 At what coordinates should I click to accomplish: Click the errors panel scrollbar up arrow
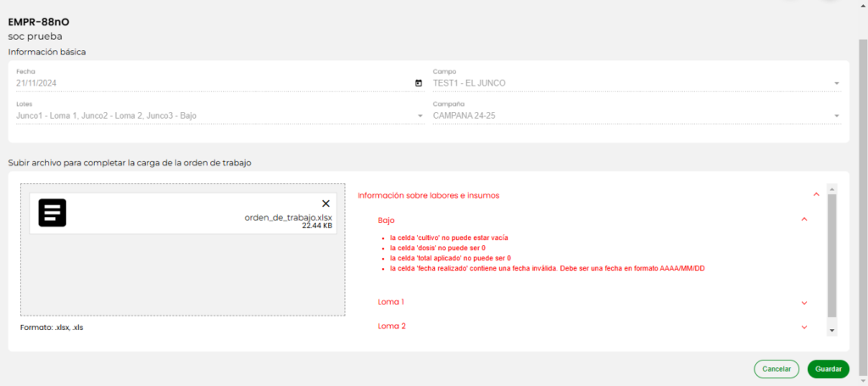click(x=832, y=189)
